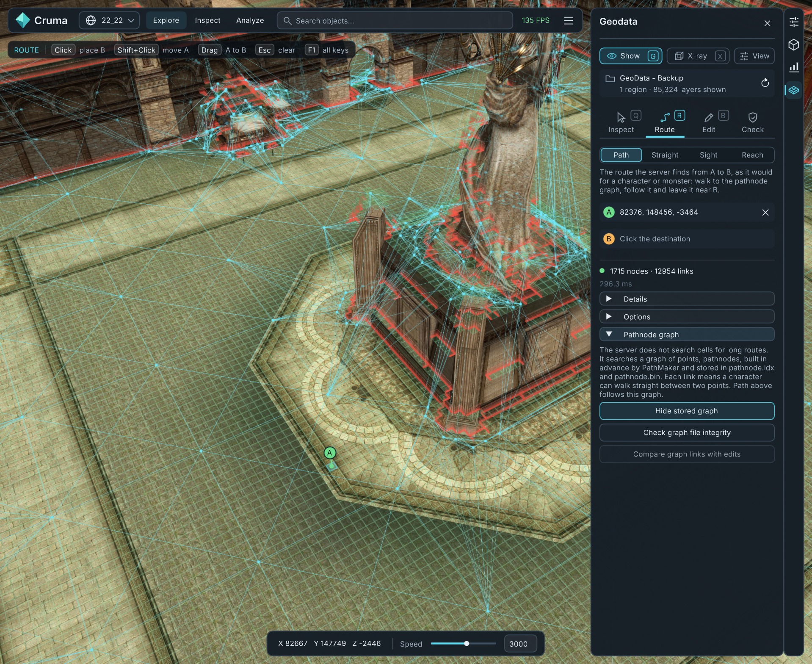The width and height of the screenshot is (812, 664).
Task: Clear point A coordinates with X
Action: 765,213
